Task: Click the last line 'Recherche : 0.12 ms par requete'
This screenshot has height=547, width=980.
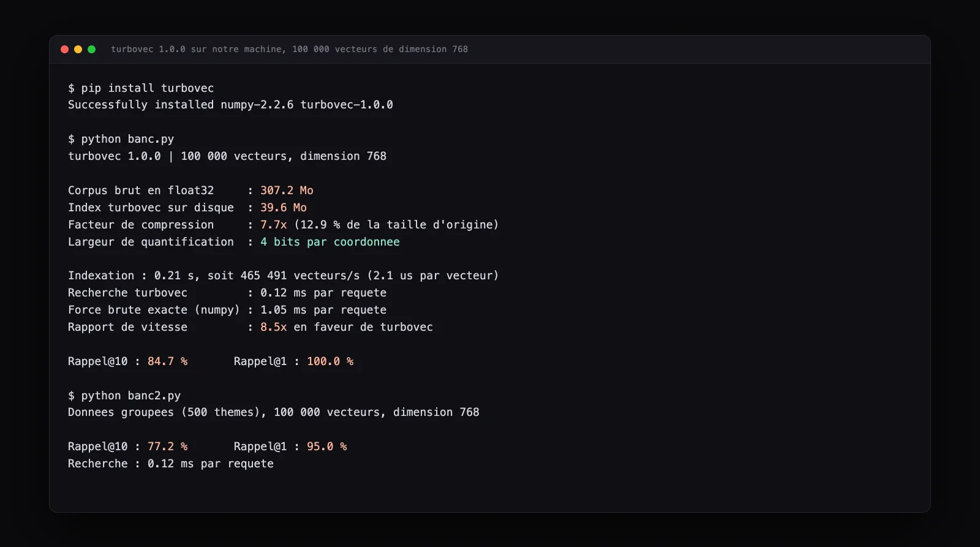Action: (x=171, y=464)
